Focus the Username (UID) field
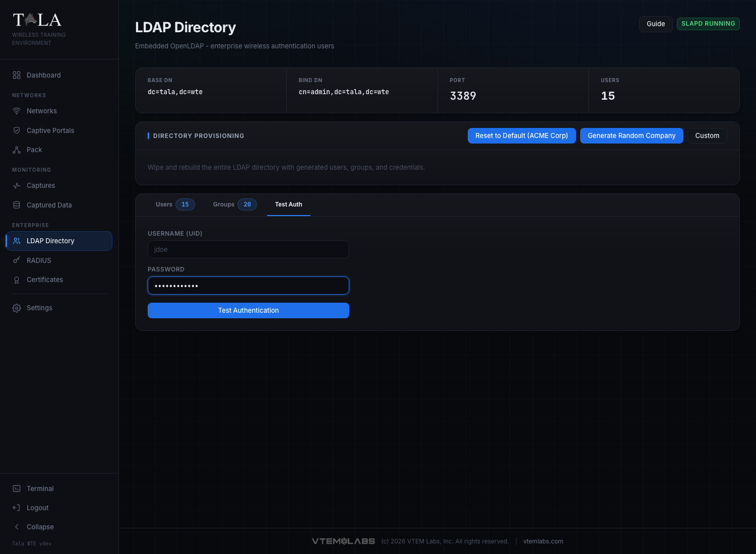The height and width of the screenshot is (554, 756). (x=248, y=249)
